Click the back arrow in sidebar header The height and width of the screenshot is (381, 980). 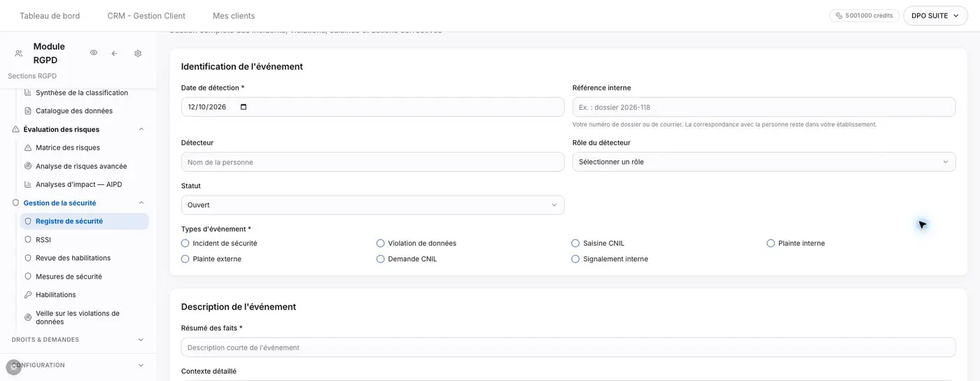[x=115, y=53]
